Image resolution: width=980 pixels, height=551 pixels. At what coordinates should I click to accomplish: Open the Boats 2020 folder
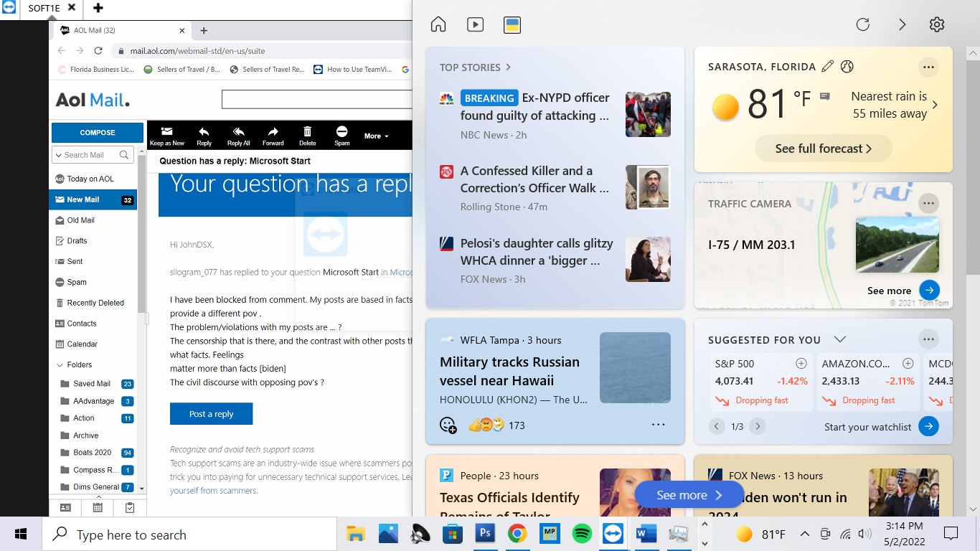point(93,453)
